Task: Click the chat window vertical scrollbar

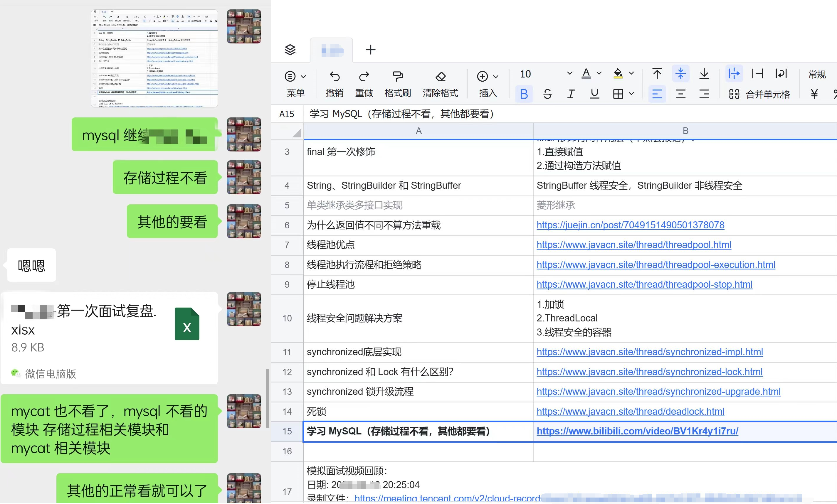Action: pyautogui.click(x=267, y=399)
